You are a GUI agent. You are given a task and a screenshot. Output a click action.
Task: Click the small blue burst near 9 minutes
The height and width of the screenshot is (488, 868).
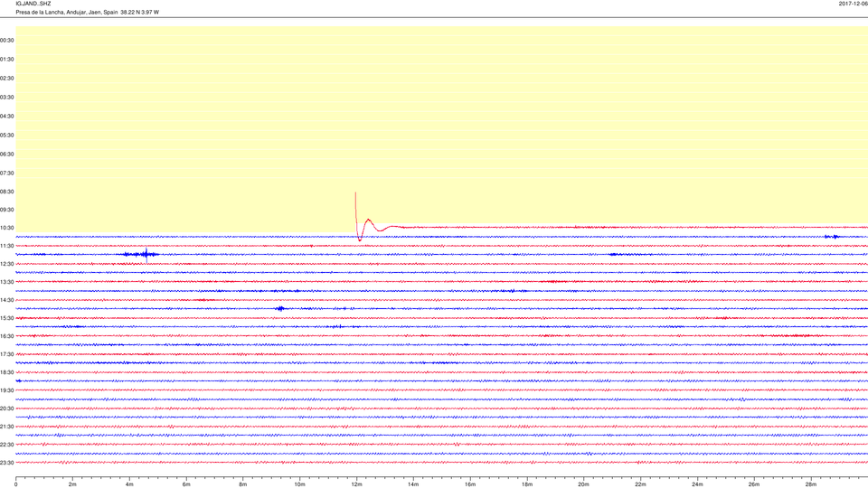[280, 309]
